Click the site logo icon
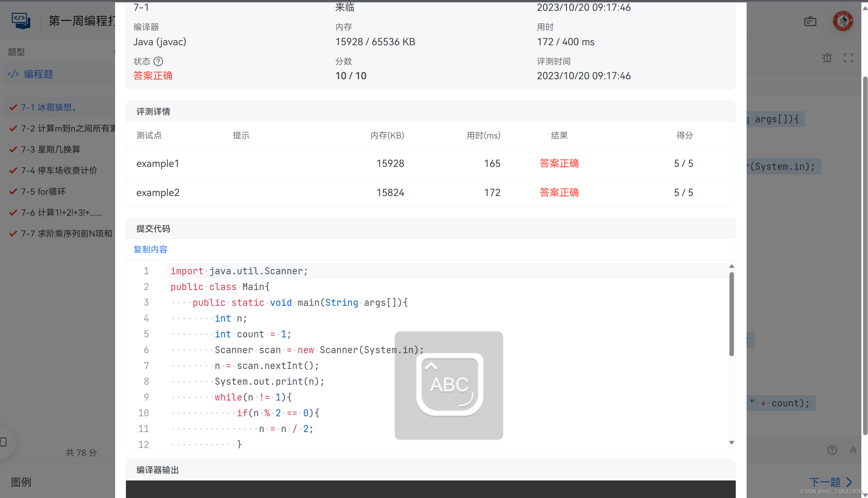 21,21
